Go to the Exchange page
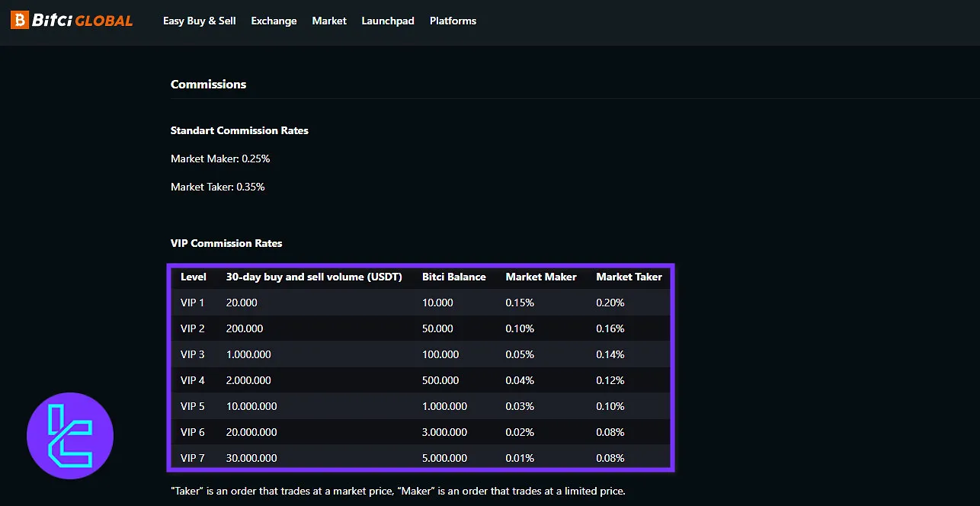The image size is (980, 506). click(274, 21)
